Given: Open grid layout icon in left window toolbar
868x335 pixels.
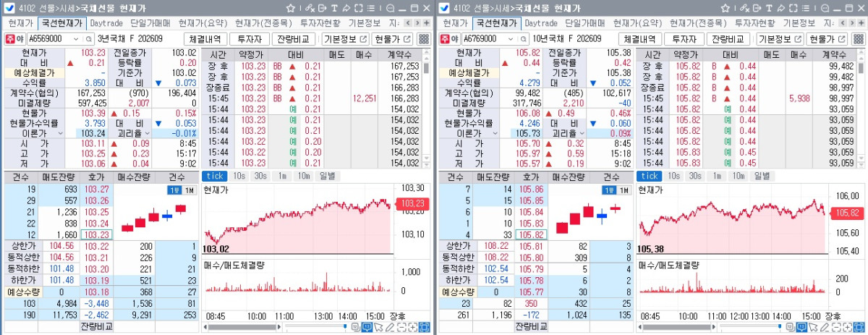Looking at the screenshot, I should (x=425, y=39).
